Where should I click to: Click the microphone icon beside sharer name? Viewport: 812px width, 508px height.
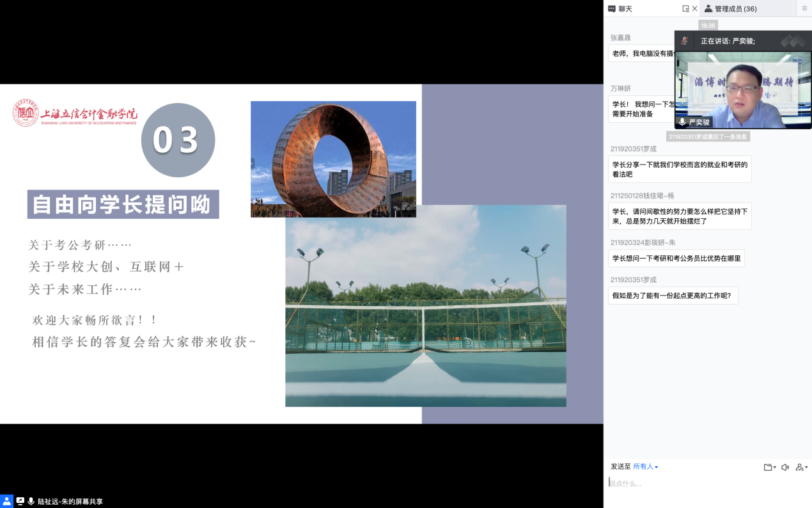(x=31, y=501)
